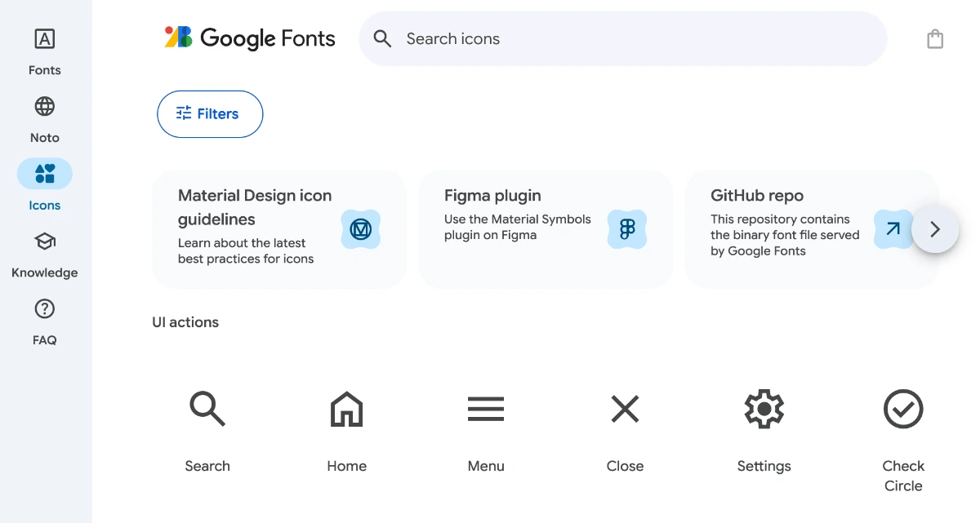Viewport: 980px width, 523px height.
Task: Select the Check Circle icon
Action: (903, 409)
